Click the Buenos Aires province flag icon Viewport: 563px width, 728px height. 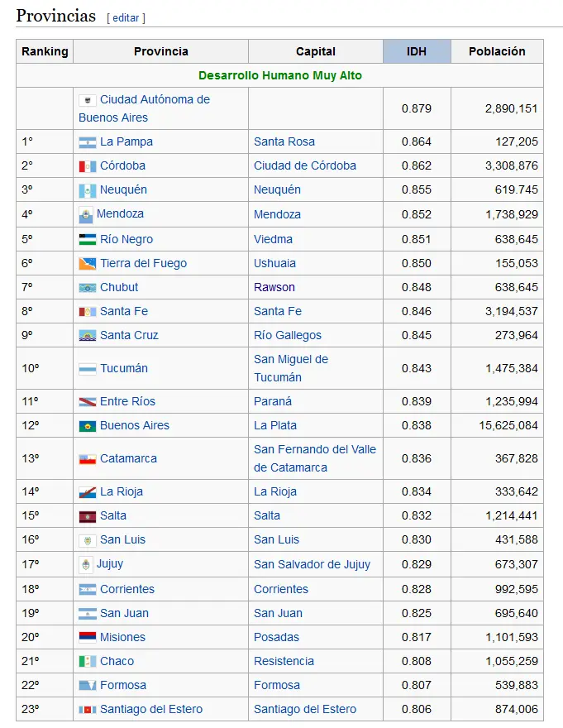coord(88,426)
